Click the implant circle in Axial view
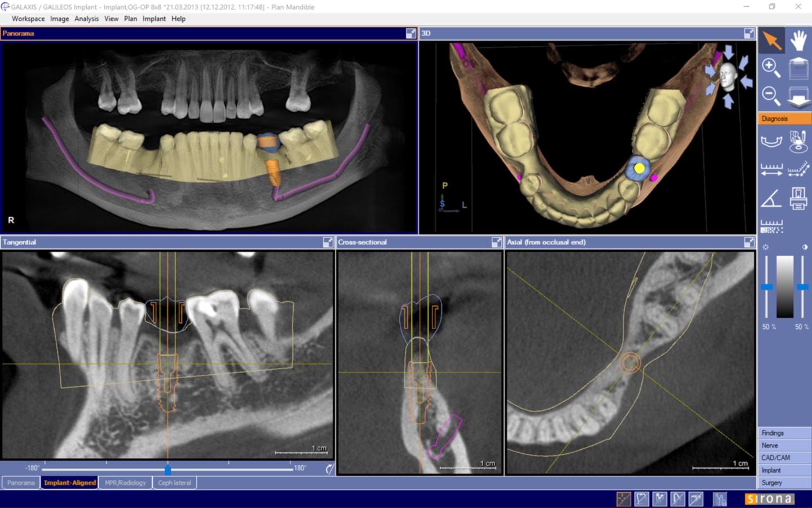812x508 pixels. 630,363
